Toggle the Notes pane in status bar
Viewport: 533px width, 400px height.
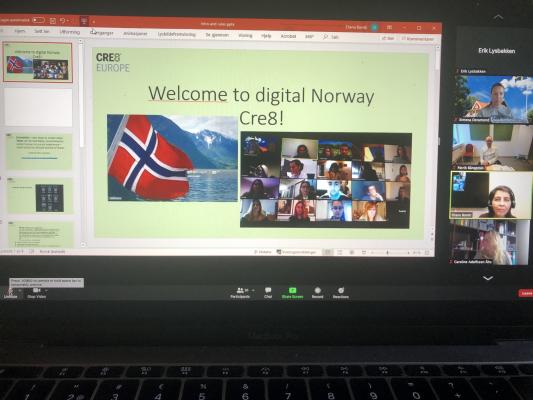(263, 252)
